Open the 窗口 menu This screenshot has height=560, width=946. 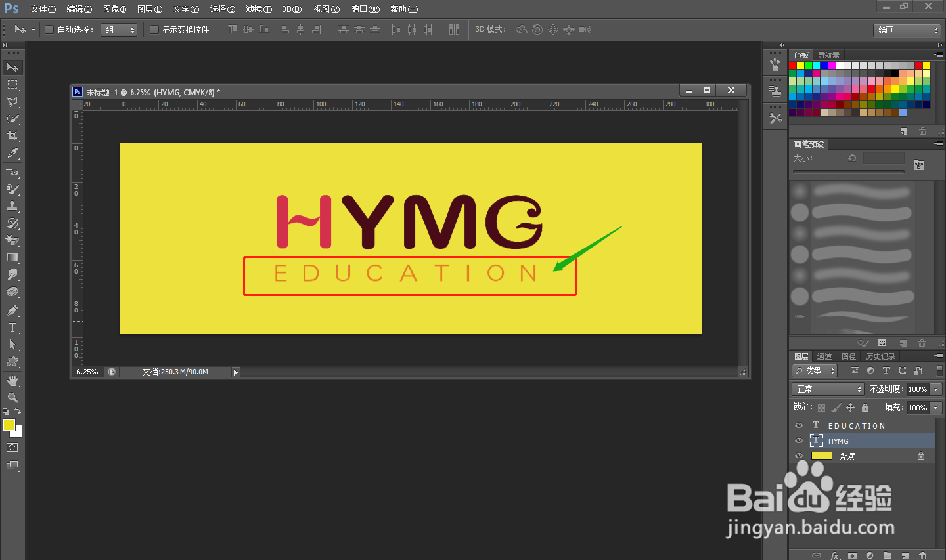(x=365, y=9)
